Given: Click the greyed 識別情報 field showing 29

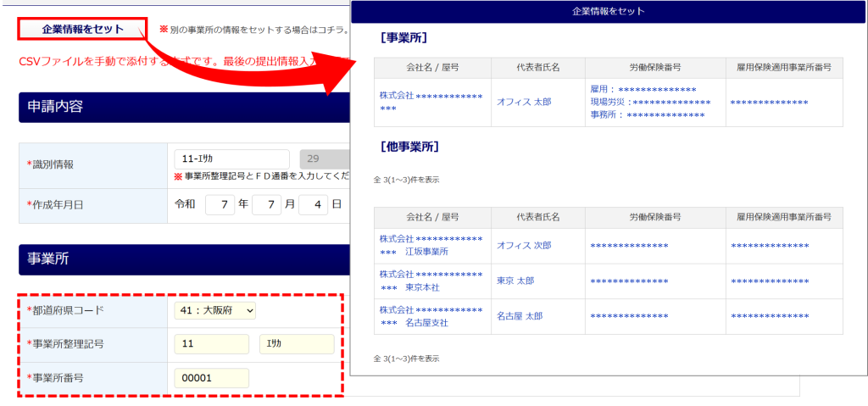Looking at the screenshot, I should (x=324, y=159).
